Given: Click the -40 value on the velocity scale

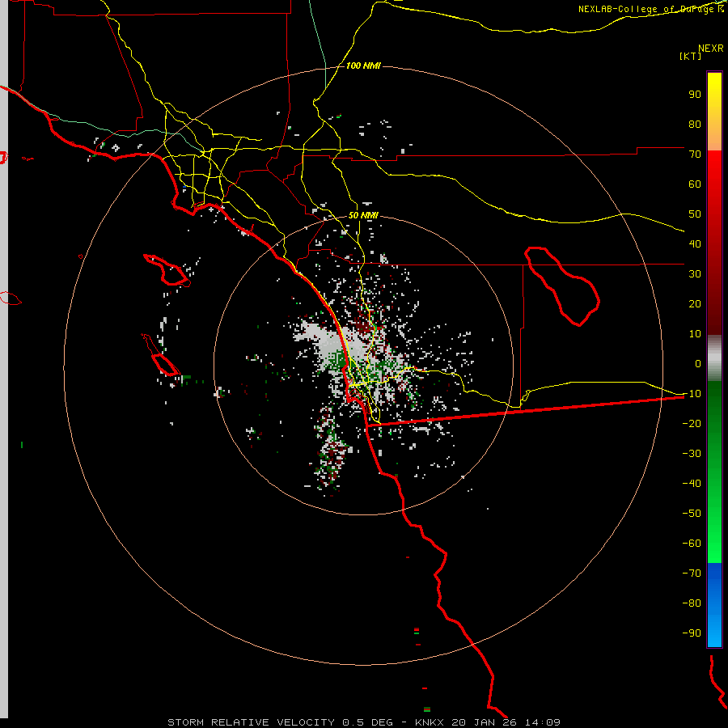Looking at the screenshot, I should tap(692, 484).
